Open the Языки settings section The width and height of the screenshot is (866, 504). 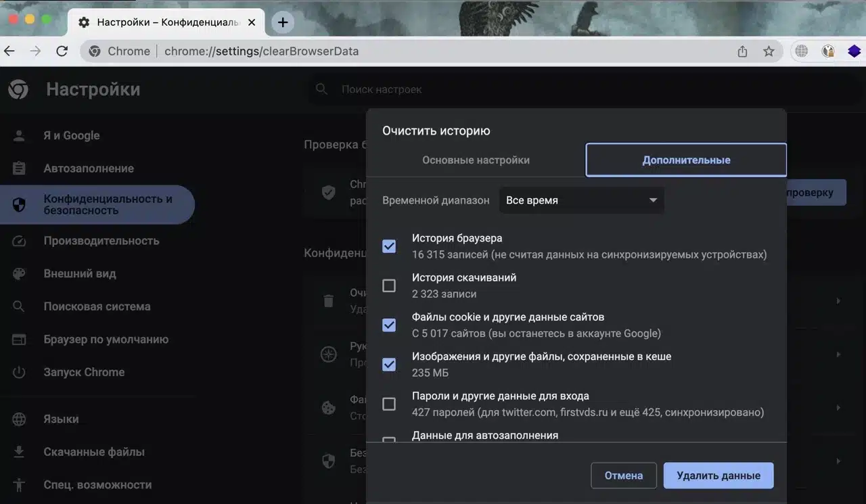(61, 419)
